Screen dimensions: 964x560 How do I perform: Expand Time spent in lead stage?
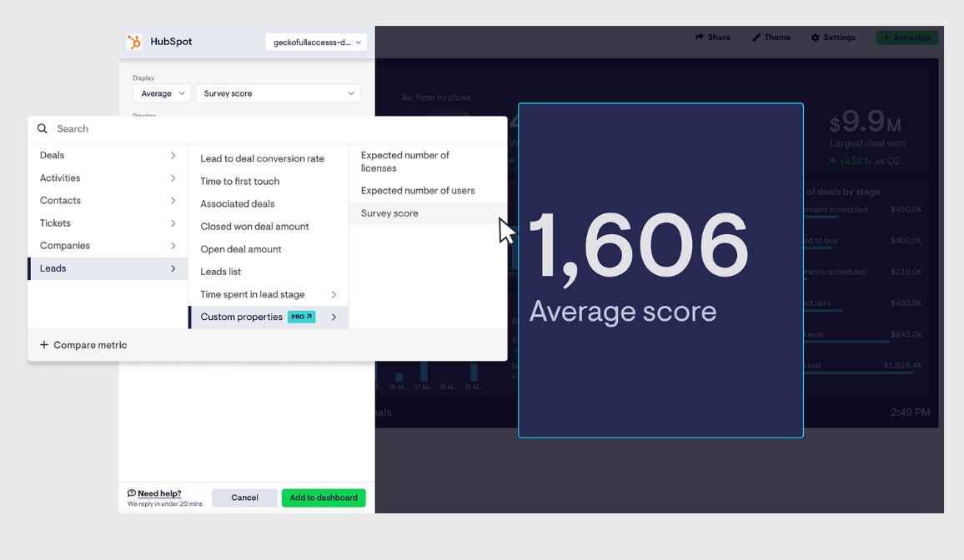click(x=268, y=294)
